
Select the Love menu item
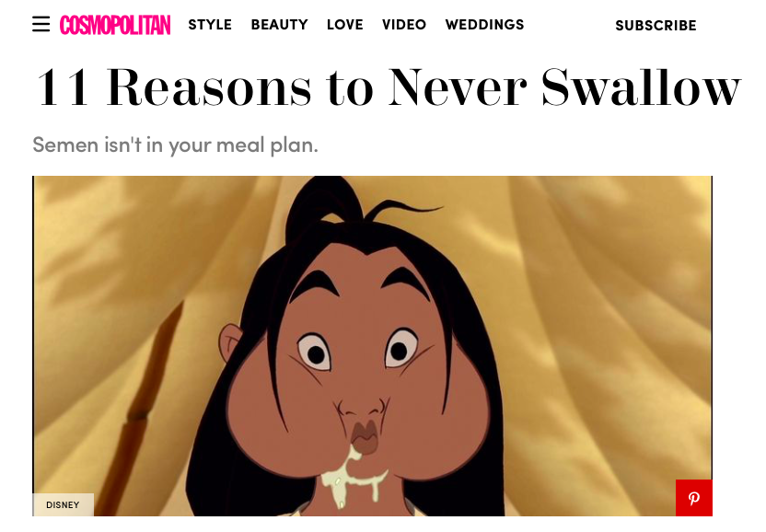345,25
